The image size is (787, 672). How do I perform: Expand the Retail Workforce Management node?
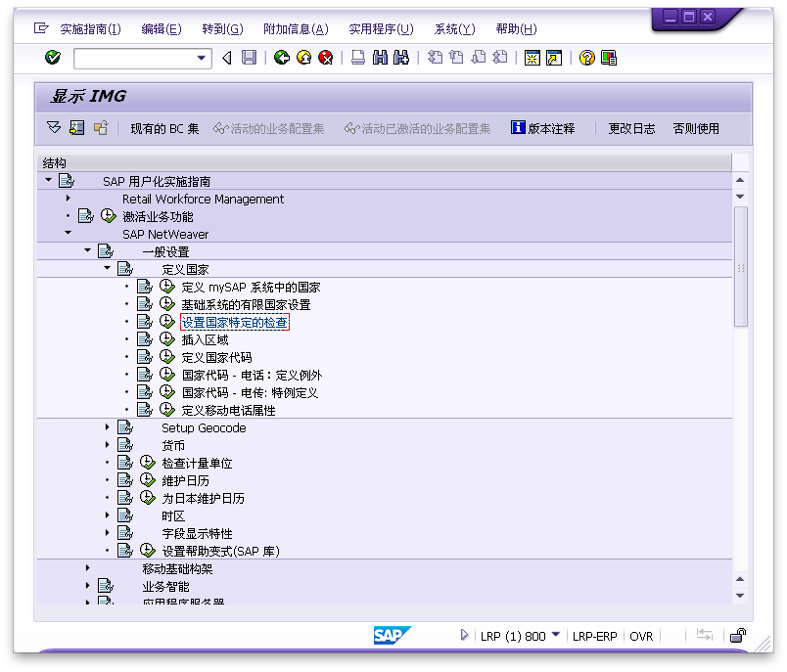(69, 199)
